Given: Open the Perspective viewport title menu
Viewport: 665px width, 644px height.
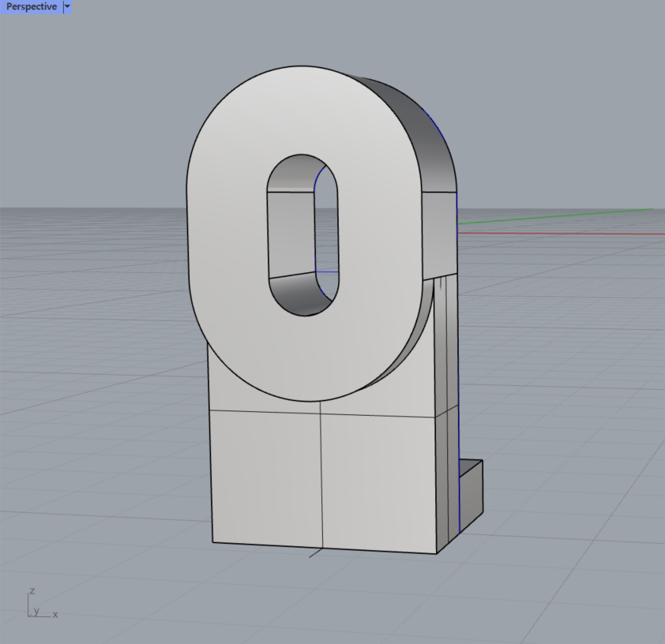Looking at the screenshot, I should click(x=32, y=7).
